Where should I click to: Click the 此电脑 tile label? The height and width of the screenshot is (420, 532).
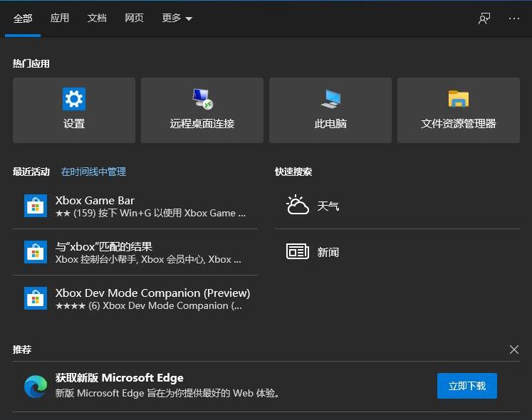(x=330, y=123)
